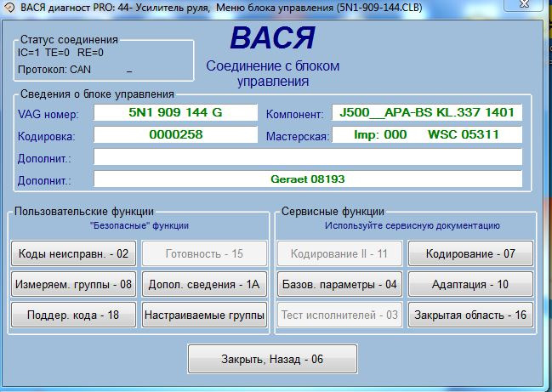Image resolution: width=552 pixels, height=392 pixels.
Task: Click the Кодировка field '0000258'
Action: [x=176, y=134]
